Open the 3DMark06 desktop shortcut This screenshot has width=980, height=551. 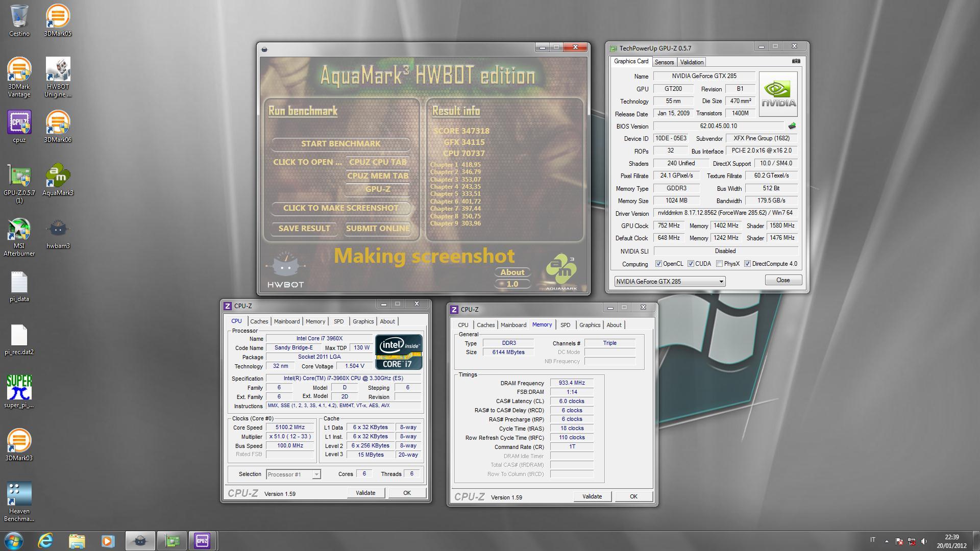pos(58,127)
